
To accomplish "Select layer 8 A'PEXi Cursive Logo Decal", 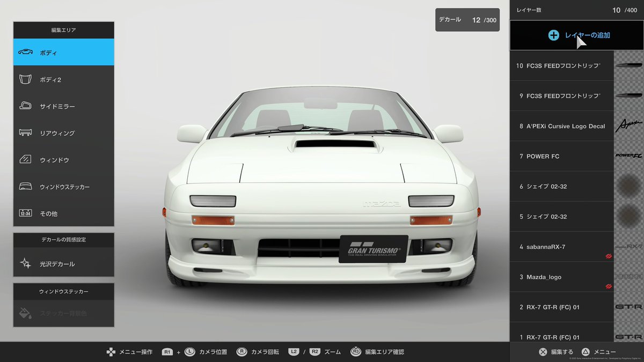I will pos(561,126).
